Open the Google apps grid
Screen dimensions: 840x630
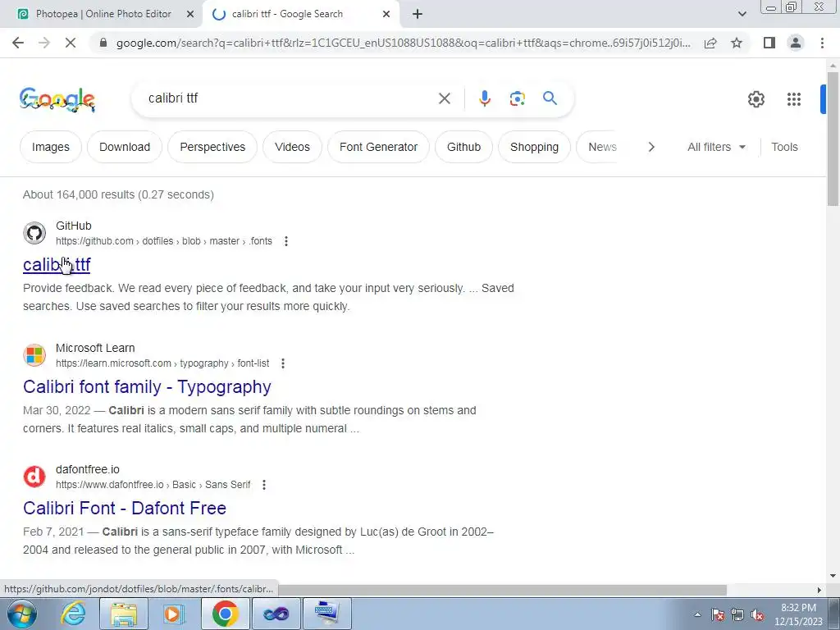(794, 99)
